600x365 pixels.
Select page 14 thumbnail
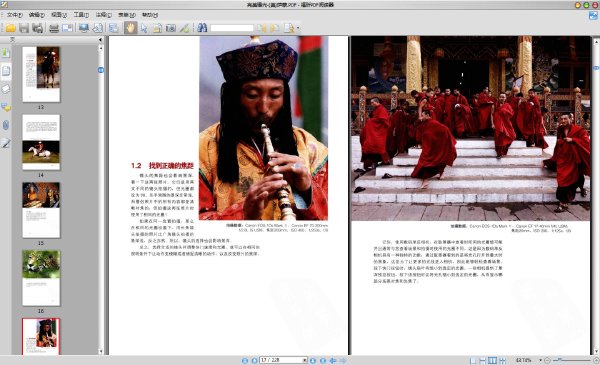(41, 142)
